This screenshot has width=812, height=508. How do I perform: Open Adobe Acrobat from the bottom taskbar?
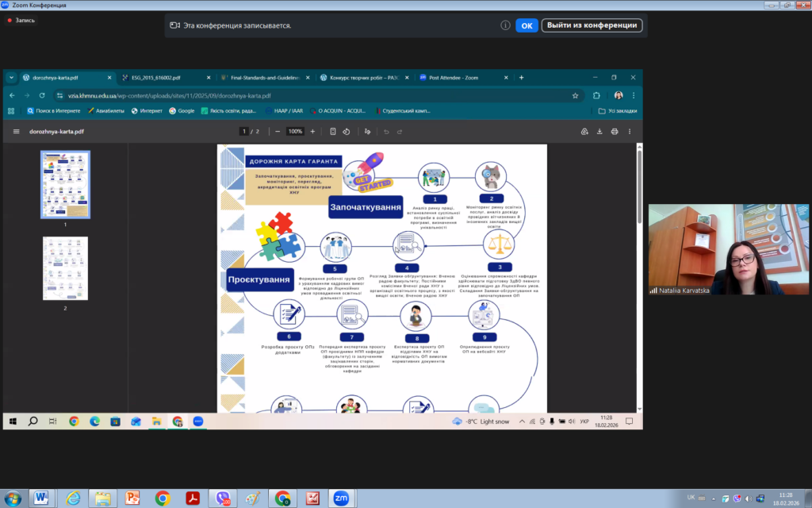point(193,498)
